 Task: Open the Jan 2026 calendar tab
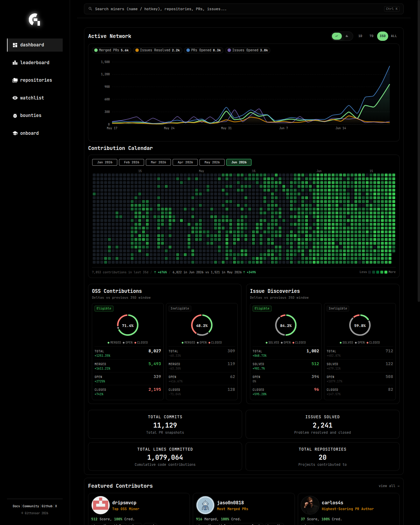click(x=105, y=162)
